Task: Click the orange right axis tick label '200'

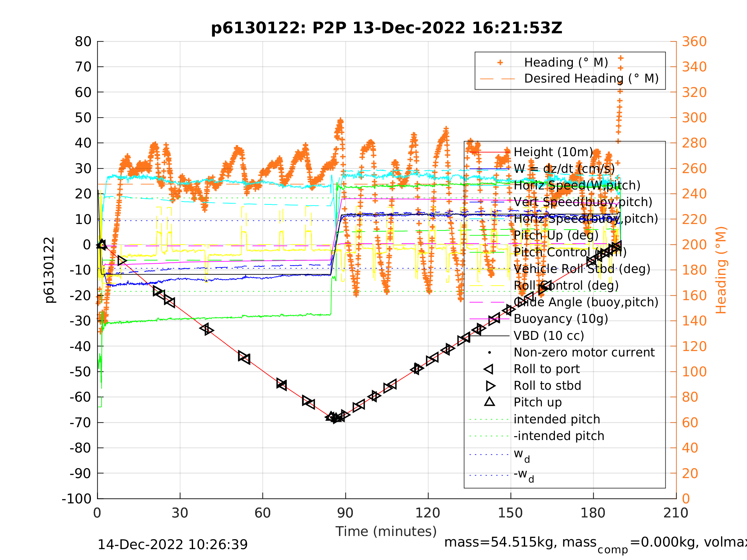Action: (x=694, y=245)
